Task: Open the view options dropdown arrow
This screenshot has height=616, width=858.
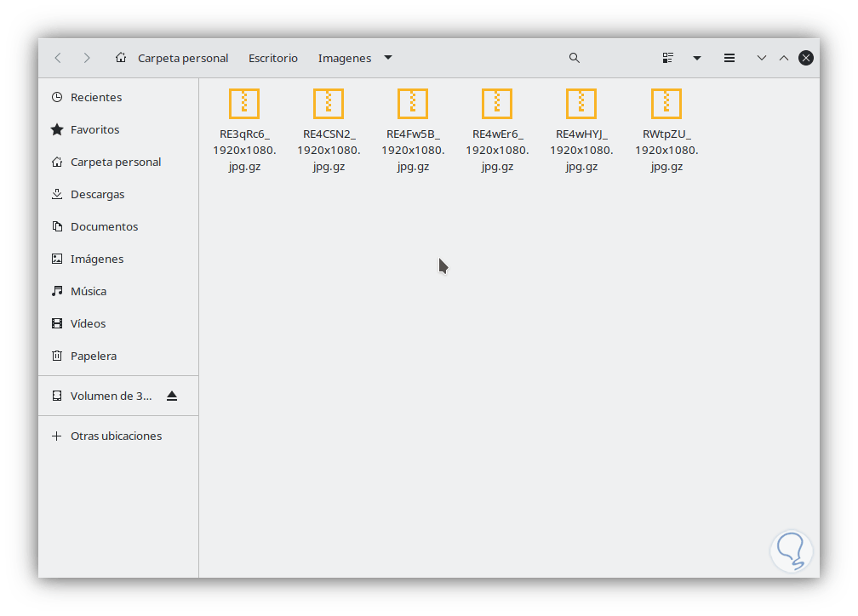Action: (697, 58)
